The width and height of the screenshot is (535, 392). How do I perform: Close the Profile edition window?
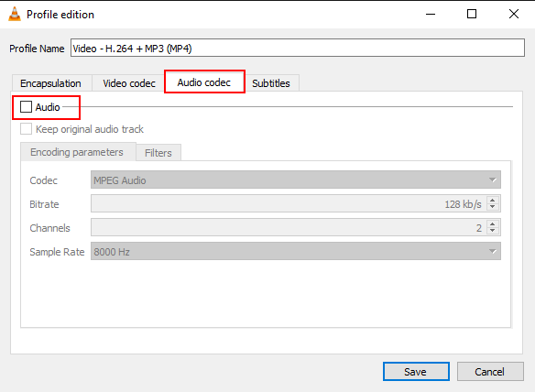pyautogui.click(x=514, y=15)
